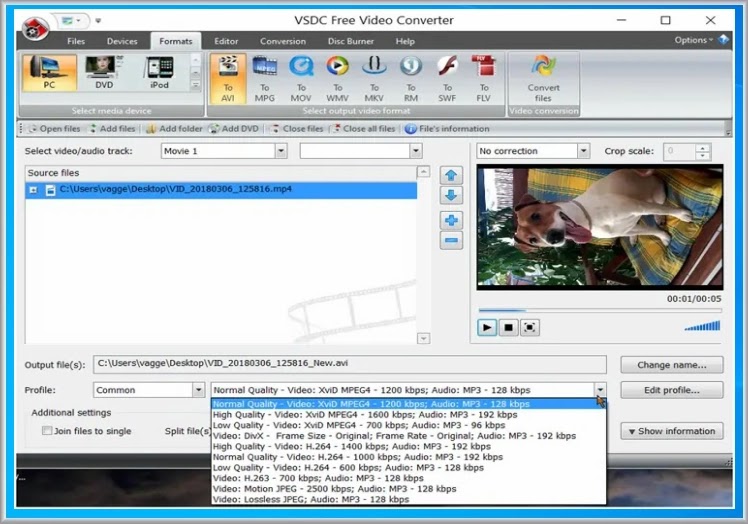Image resolution: width=748 pixels, height=524 pixels.
Task: Play the video preview
Action: (487, 327)
